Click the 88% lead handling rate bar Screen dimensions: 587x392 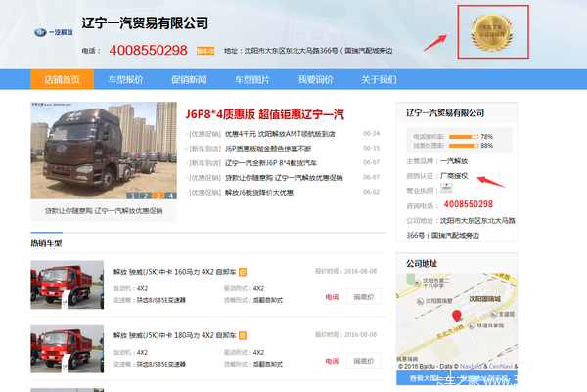tap(464, 146)
